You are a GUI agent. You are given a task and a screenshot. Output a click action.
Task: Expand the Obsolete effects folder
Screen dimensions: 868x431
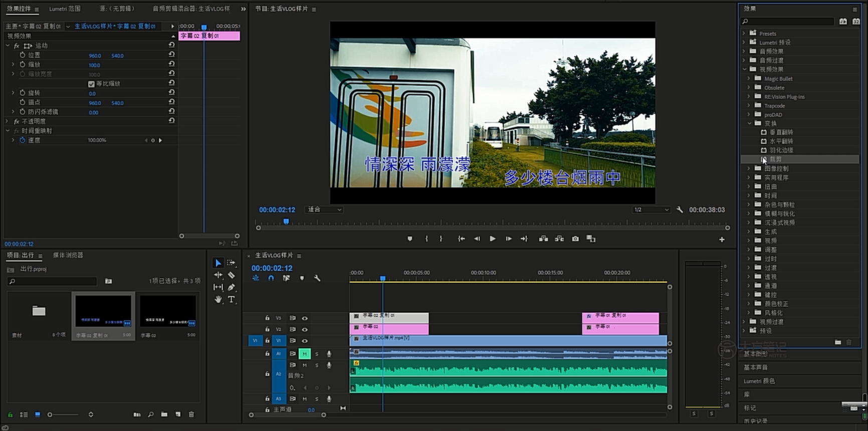point(749,88)
